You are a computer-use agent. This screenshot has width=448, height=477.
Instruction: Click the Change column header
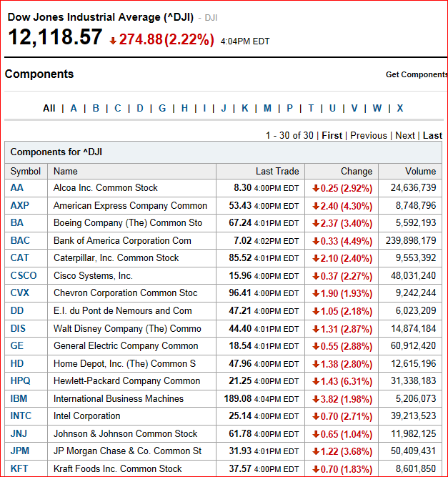pos(357,171)
